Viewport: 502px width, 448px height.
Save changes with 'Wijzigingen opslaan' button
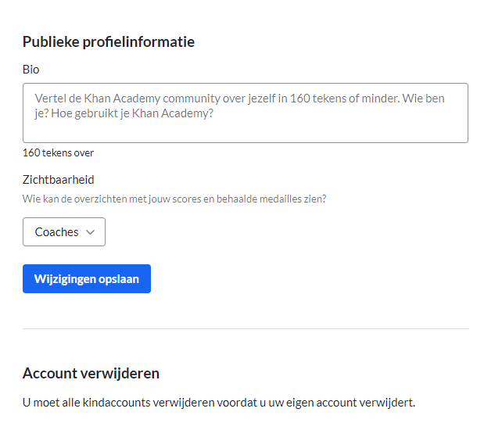[87, 278]
